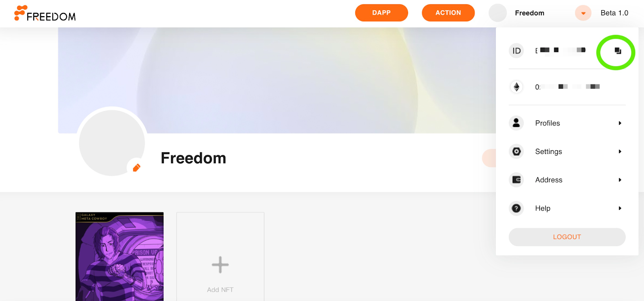The width and height of the screenshot is (644, 301).
Task: Click the Settings gear icon
Action: tap(516, 152)
